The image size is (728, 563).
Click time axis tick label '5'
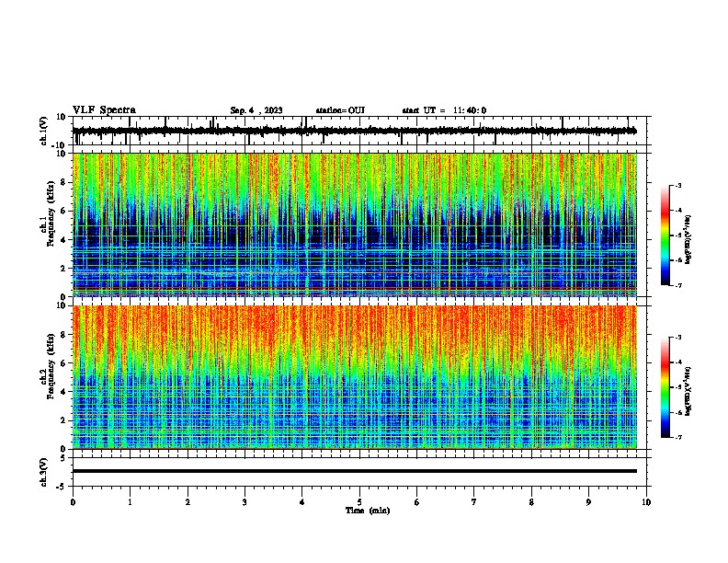pos(359,502)
